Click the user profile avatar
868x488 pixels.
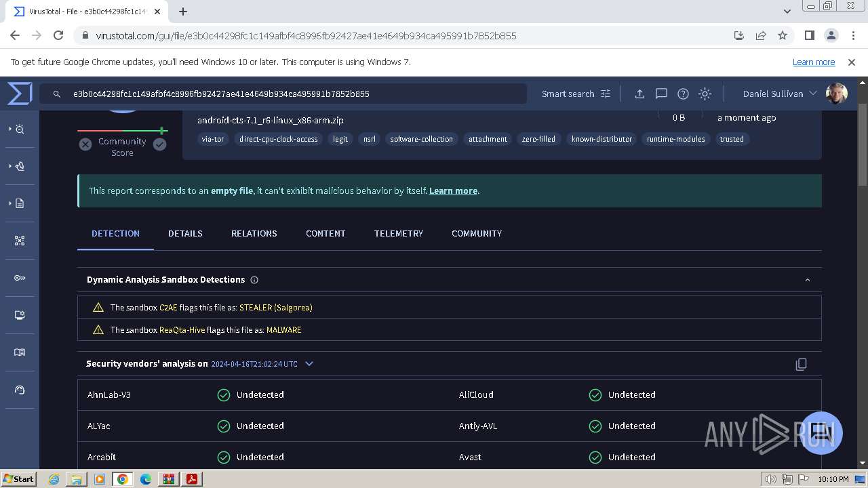click(x=836, y=94)
